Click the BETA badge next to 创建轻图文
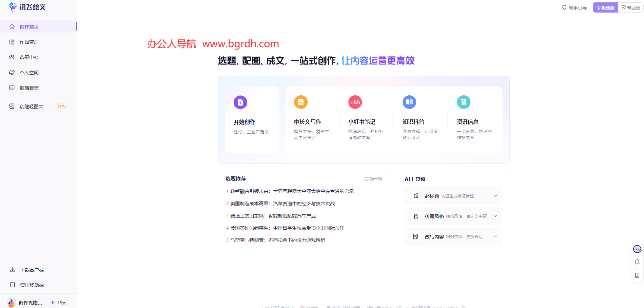Image resolution: width=644 pixels, height=308 pixels. click(x=61, y=106)
